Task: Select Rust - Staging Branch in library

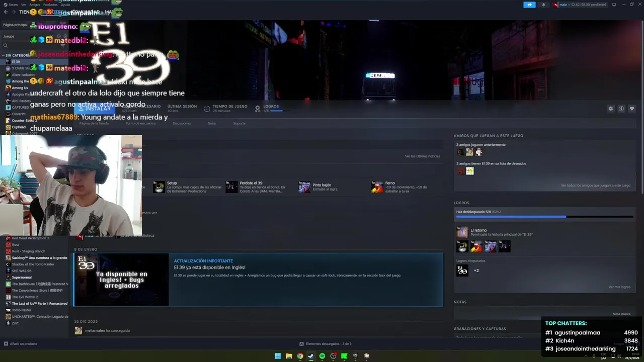Action: click(28, 251)
